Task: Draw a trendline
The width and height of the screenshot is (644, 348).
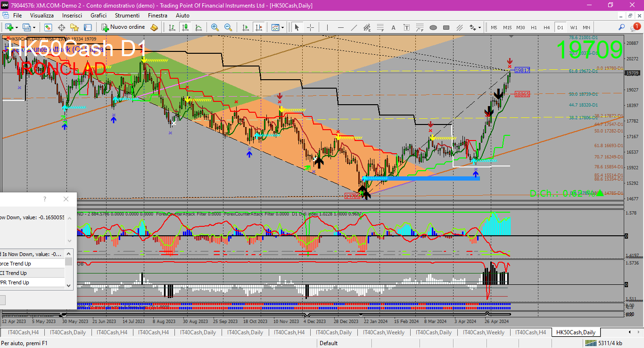Action: point(354,27)
